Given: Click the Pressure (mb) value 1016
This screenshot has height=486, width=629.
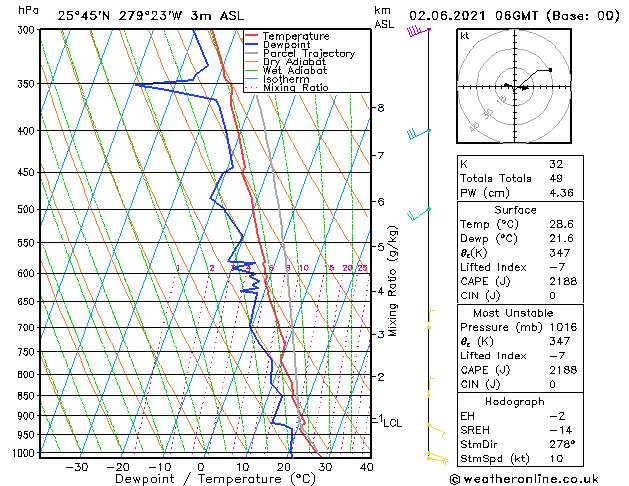Looking at the screenshot, I should click(563, 327).
